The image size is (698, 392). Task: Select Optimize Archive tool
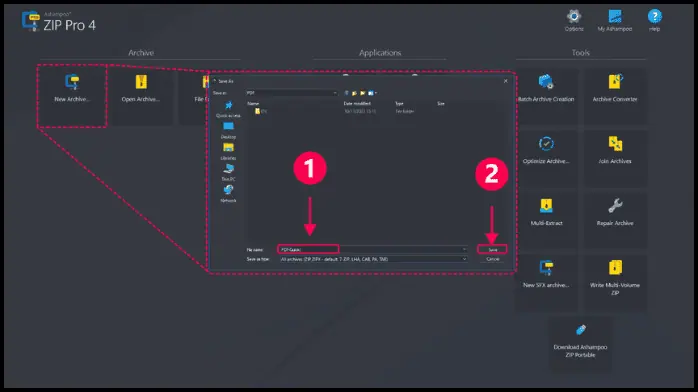[x=546, y=150]
